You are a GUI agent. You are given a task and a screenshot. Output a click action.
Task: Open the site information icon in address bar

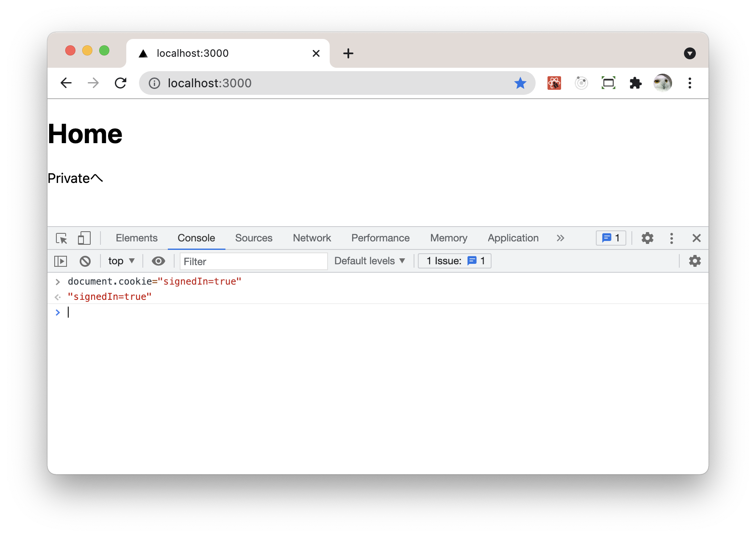(x=154, y=83)
